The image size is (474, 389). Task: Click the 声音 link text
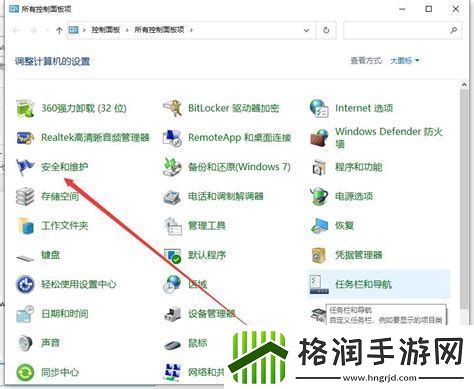click(50, 343)
